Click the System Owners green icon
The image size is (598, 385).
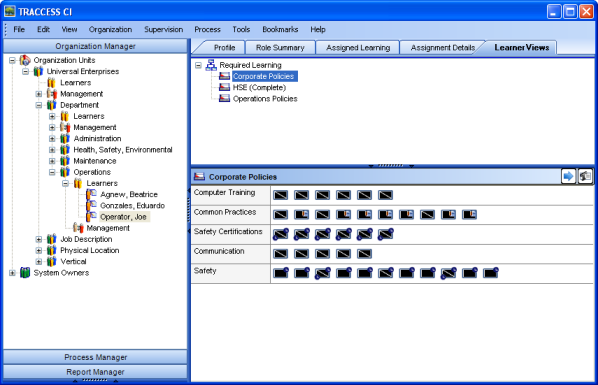[25, 272]
